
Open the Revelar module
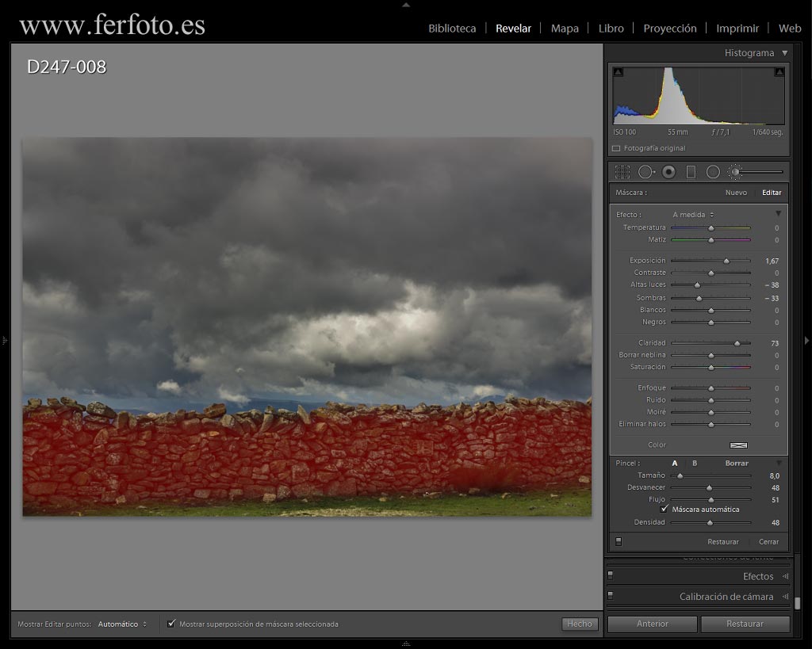click(513, 29)
